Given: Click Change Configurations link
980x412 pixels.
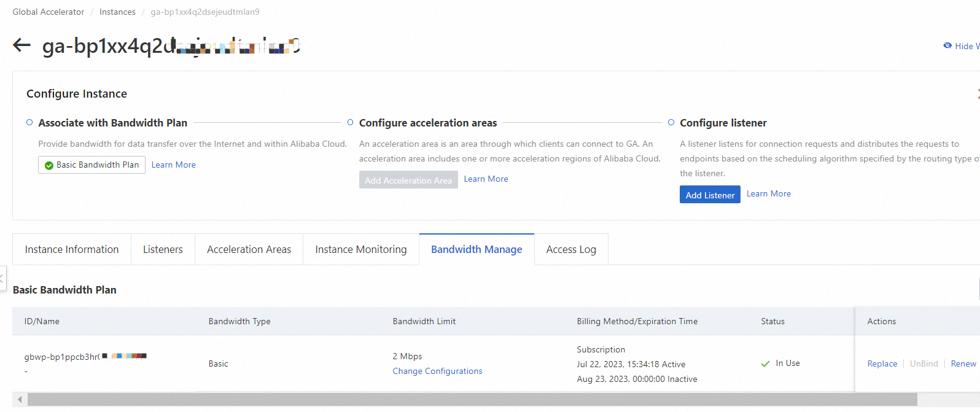Looking at the screenshot, I should [x=437, y=371].
